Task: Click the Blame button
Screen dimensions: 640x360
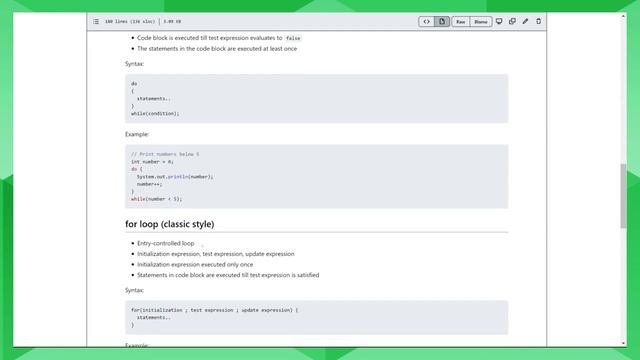Action: click(481, 22)
